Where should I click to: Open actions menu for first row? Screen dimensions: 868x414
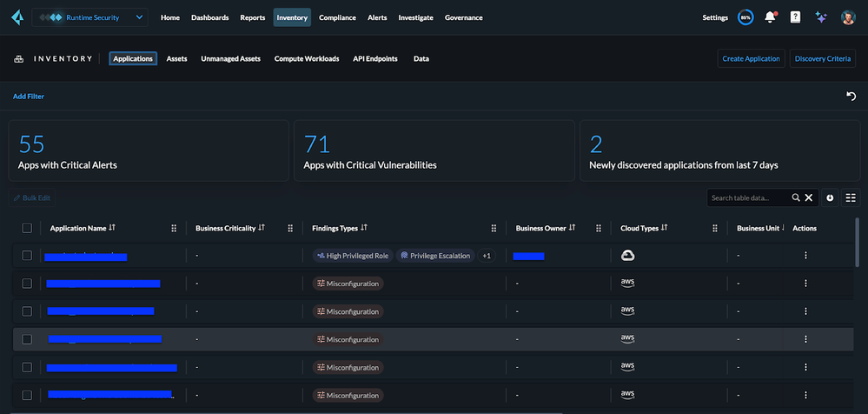point(805,256)
